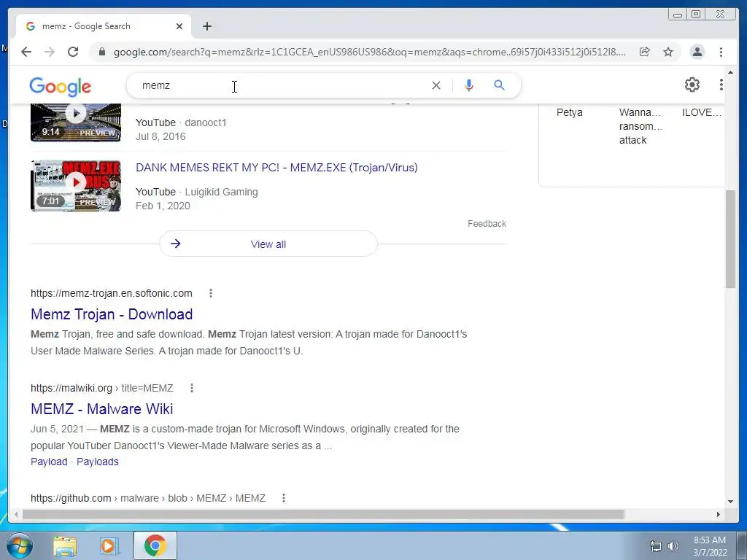Launch Windows Media Player from taskbar
The height and width of the screenshot is (560, 747).
109,545
